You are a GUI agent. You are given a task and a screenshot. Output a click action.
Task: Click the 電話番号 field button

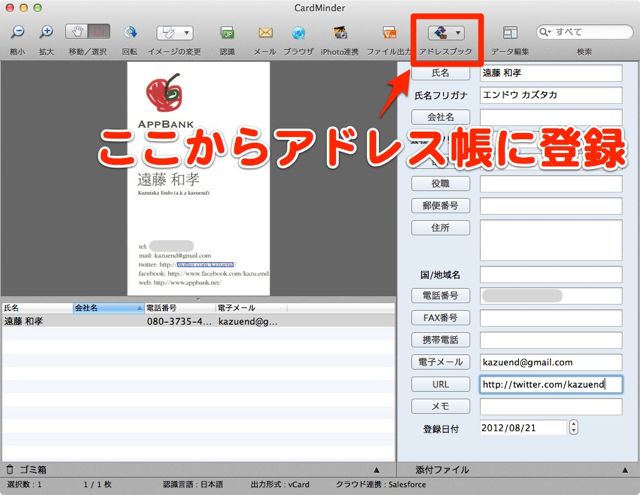440,295
